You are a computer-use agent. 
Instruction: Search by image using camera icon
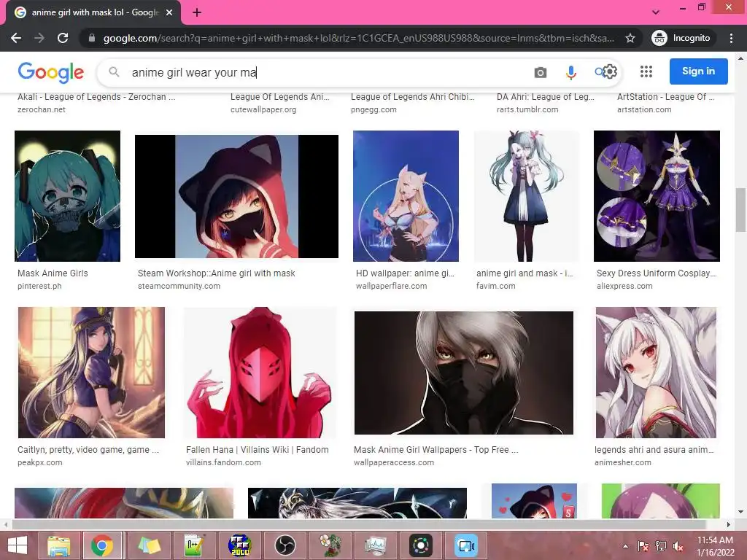[x=541, y=72]
